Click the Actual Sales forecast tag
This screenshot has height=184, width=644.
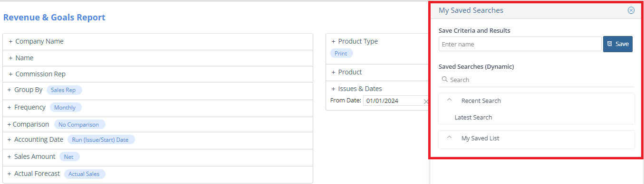(x=84, y=174)
